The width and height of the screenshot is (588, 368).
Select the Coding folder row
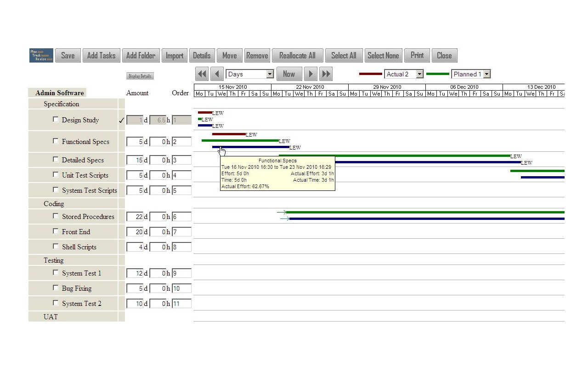pyautogui.click(x=73, y=204)
